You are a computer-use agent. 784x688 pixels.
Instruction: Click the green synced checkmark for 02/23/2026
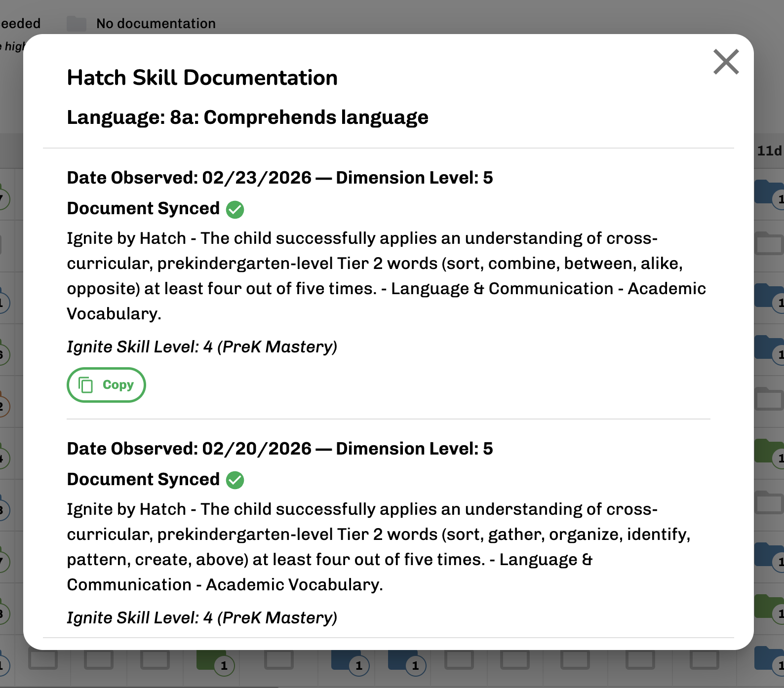(235, 209)
